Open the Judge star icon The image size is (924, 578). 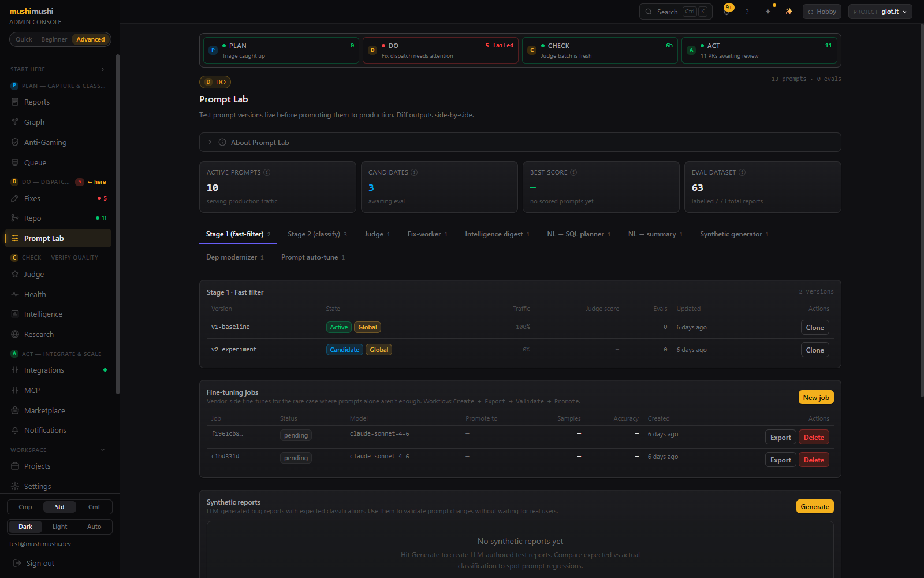(x=15, y=274)
